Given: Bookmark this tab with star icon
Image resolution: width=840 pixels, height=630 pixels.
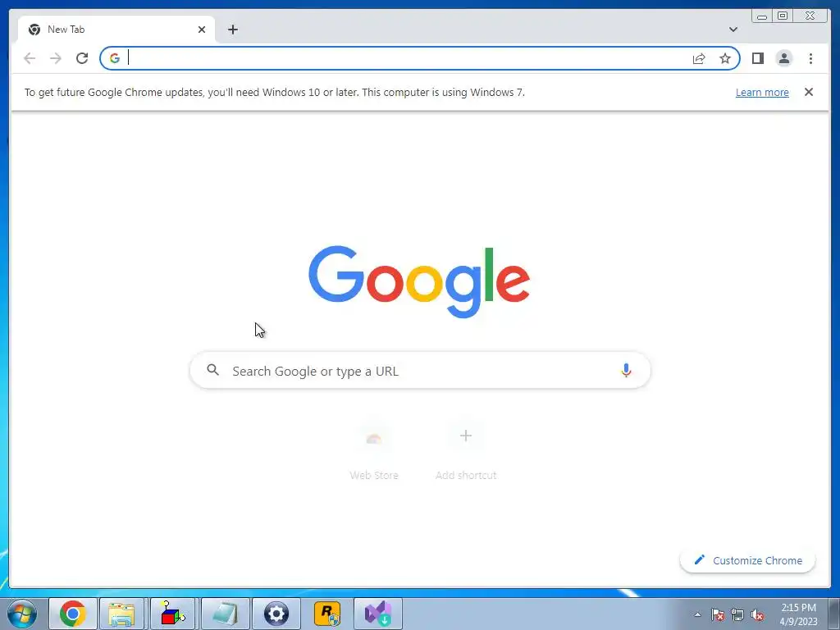Looking at the screenshot, I should tap(725, 58).
